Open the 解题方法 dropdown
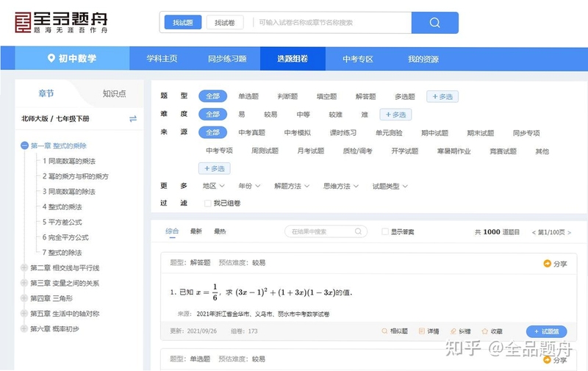Image resolution: width=588 pixels, height=371 pixels. coord(292,186)
